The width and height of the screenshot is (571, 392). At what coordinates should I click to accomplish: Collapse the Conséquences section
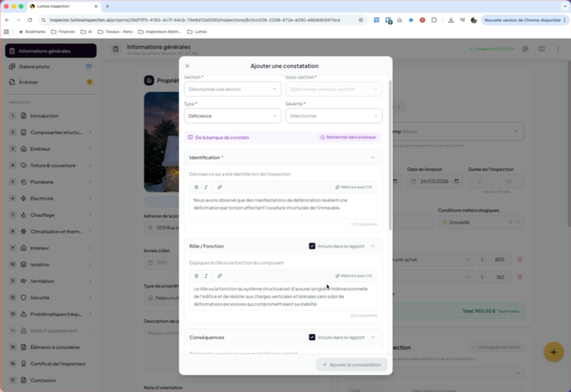373,337
